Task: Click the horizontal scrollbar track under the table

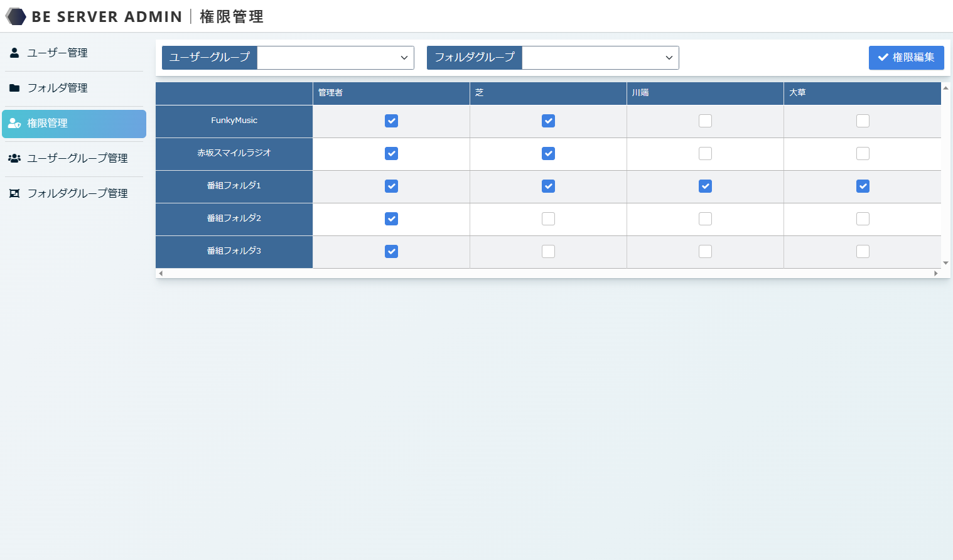Action: pyautogui.click(x=547, y=273)
